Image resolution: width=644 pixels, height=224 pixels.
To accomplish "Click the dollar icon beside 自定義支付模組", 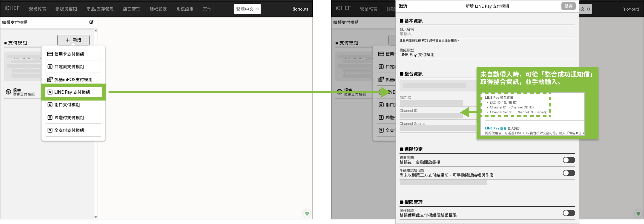I will tap(50, 67).
